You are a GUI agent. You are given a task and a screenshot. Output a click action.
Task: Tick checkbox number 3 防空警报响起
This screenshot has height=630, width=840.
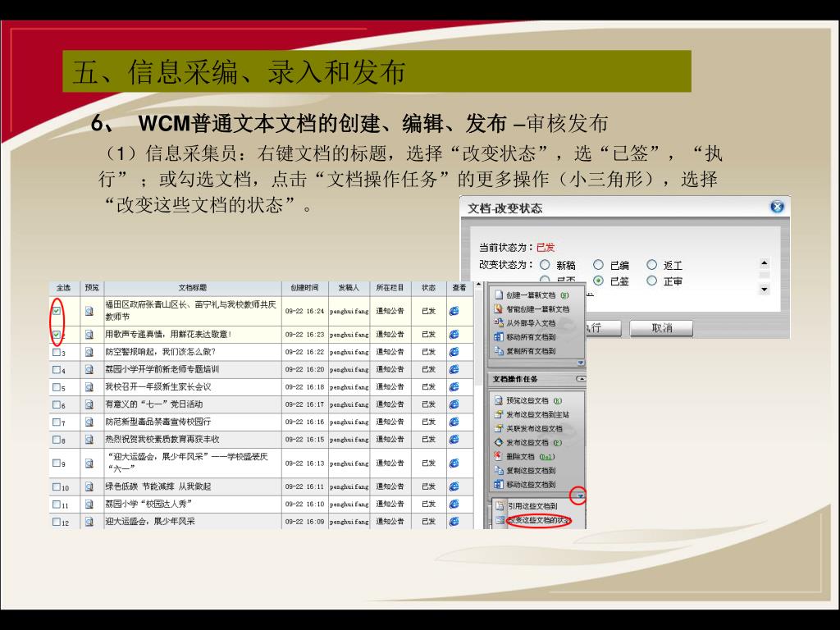pos(57,352)
